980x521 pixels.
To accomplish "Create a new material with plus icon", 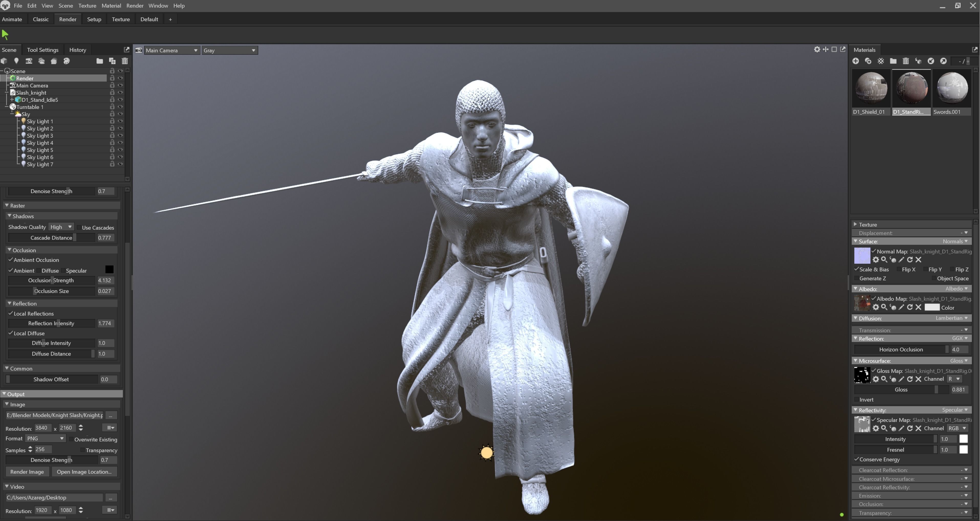I will [856, 61].
